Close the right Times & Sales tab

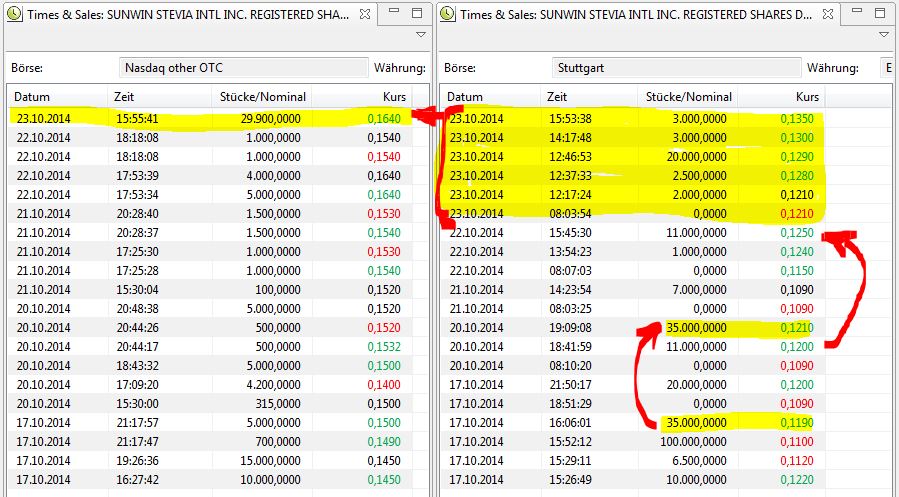click(x=828, y=14)
